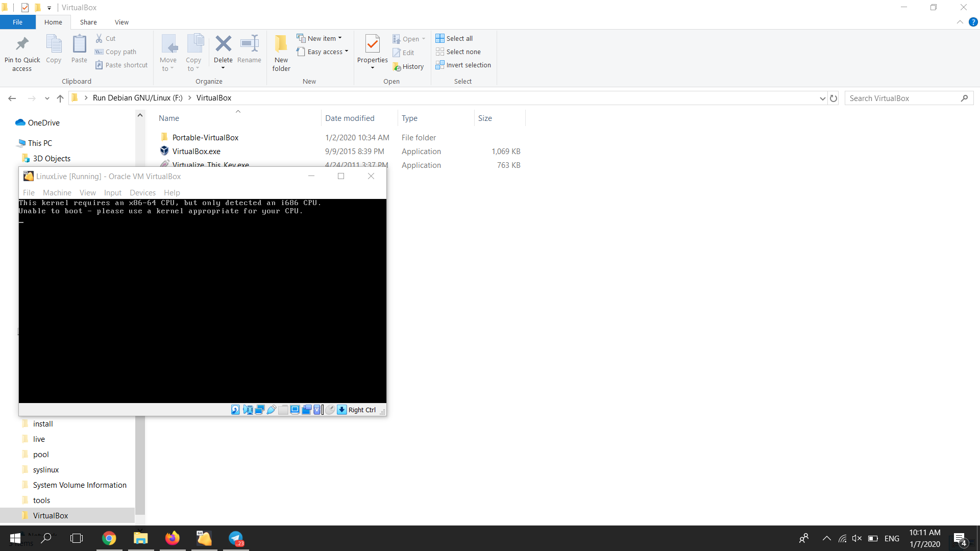Click the hard disk activity indicator

point(235,410)
